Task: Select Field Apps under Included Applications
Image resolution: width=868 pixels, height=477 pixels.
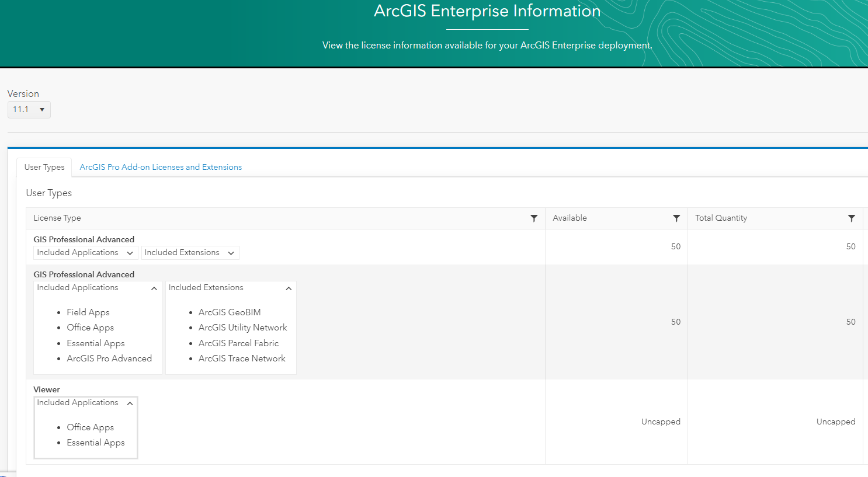Action: [88, 312]
